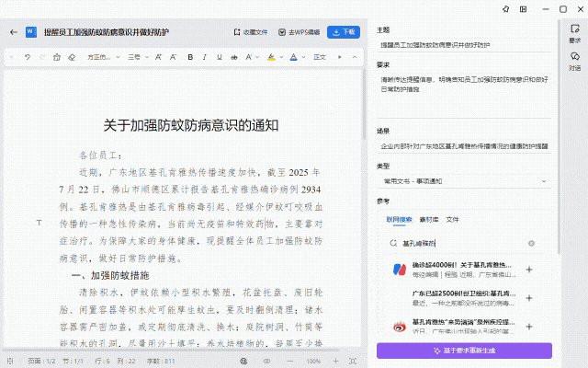The width and height of the screenshot is (588, 368).
Task: Click the 场景 scenario input field
Action: [x=464, y=146]
